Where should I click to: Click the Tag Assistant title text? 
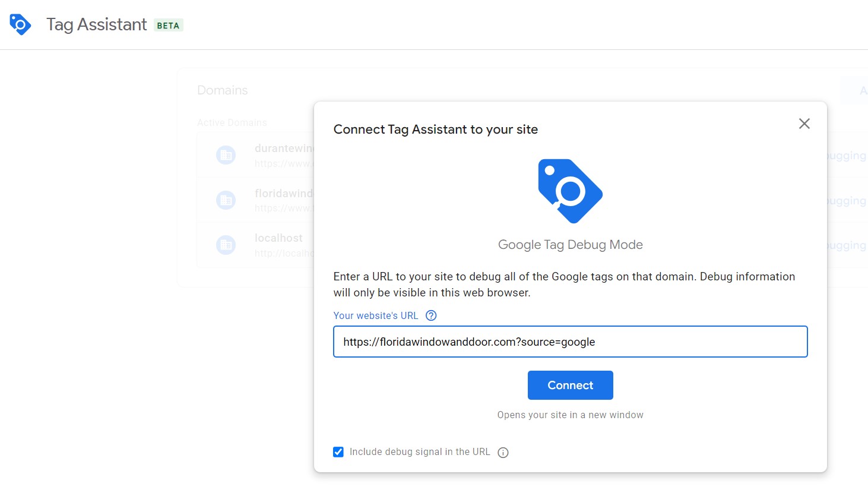97,24
